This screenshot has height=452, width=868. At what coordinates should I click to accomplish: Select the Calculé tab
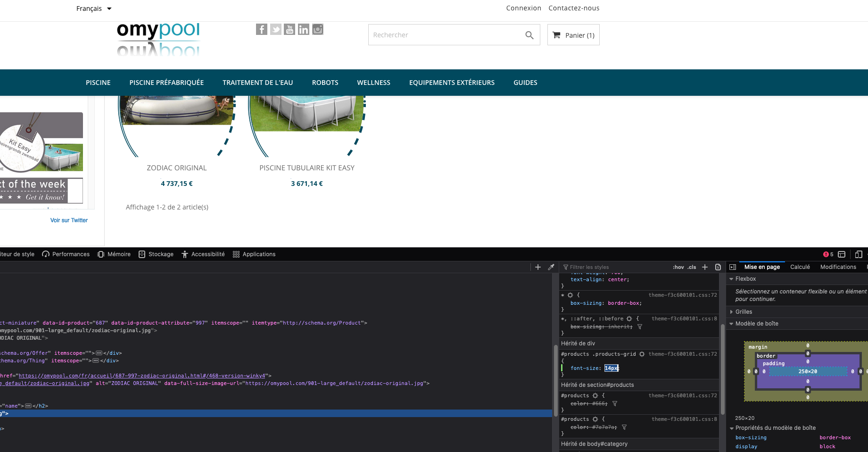tap(800, 267)
